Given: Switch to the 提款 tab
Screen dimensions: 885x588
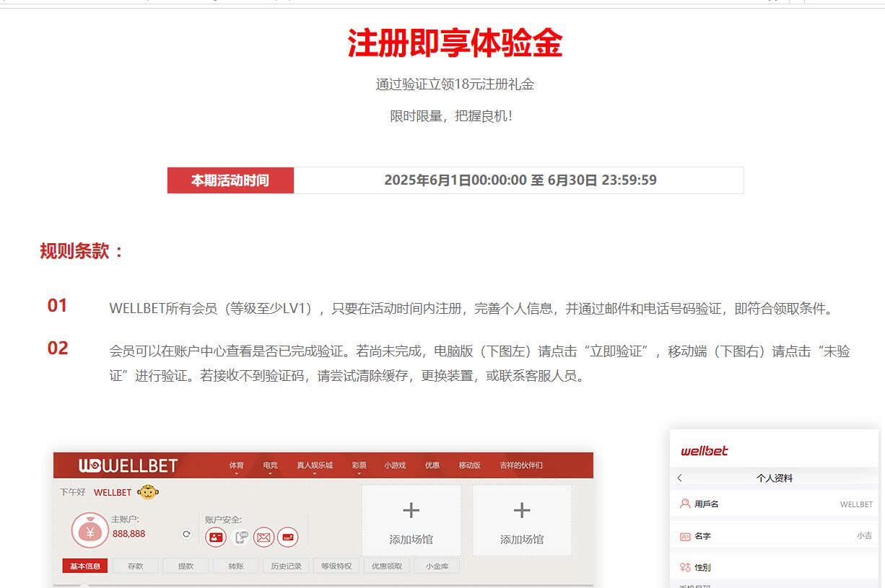Looking at the screenshot, I should 186,566.
